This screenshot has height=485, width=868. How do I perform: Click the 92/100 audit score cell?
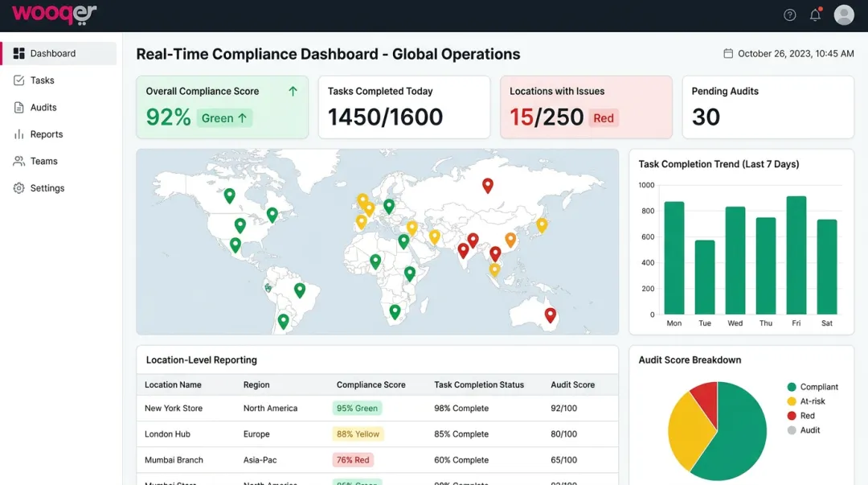(x=563, y=408)
